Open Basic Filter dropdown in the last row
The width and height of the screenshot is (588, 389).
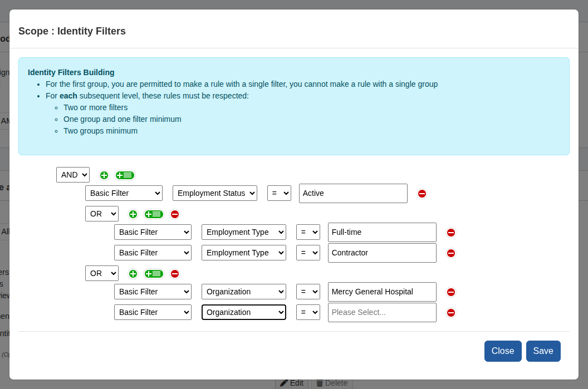click(153, 312)
